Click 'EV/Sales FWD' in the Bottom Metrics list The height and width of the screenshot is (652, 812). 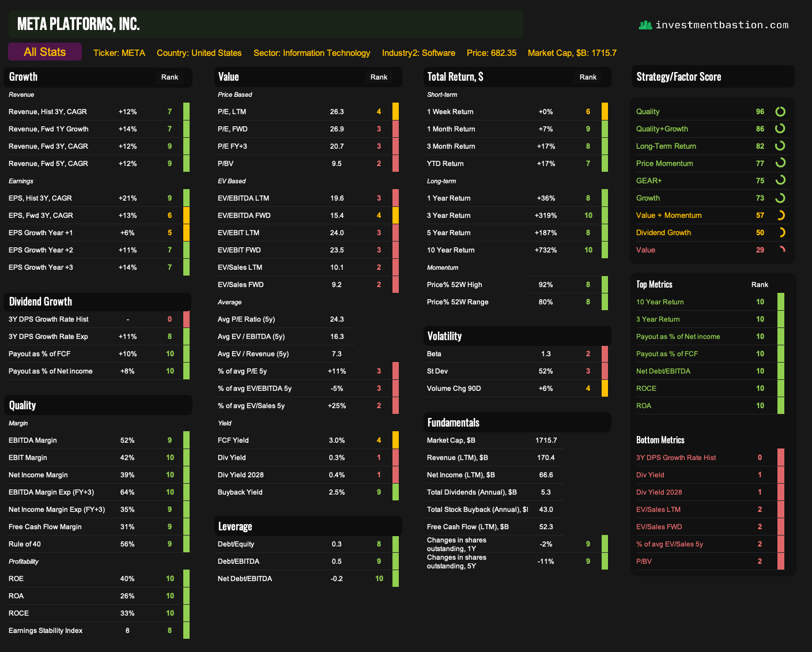pos(659,526)
